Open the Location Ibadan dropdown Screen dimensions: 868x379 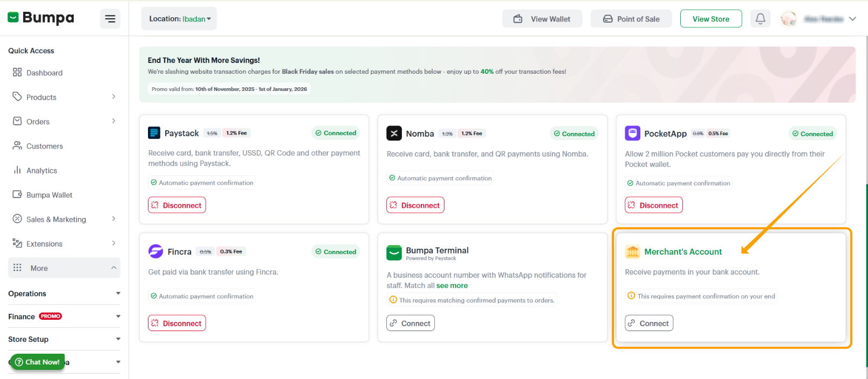point(179,19)
